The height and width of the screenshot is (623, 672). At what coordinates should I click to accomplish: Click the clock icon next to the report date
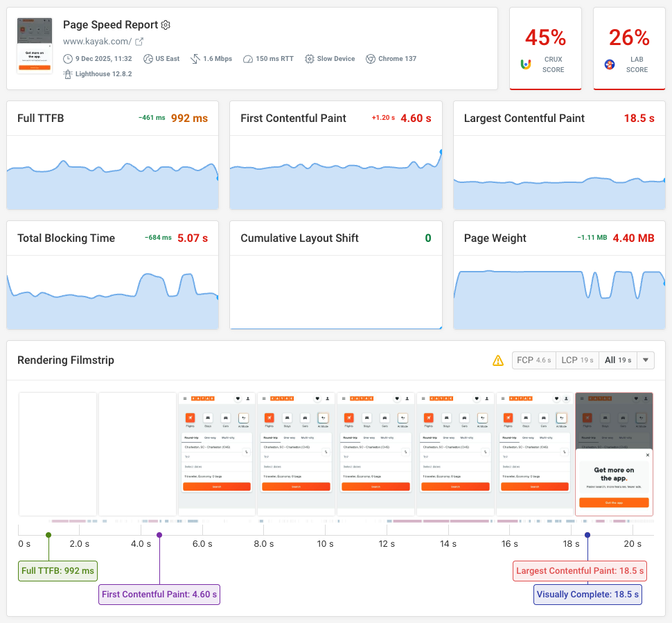click(x=67, y=58)
